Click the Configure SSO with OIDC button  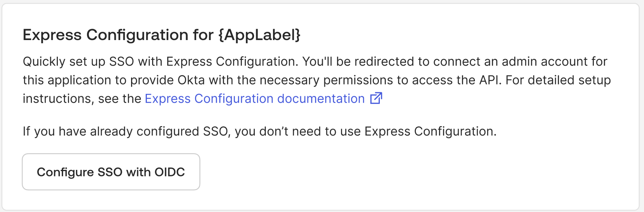(x=111, y=172)
